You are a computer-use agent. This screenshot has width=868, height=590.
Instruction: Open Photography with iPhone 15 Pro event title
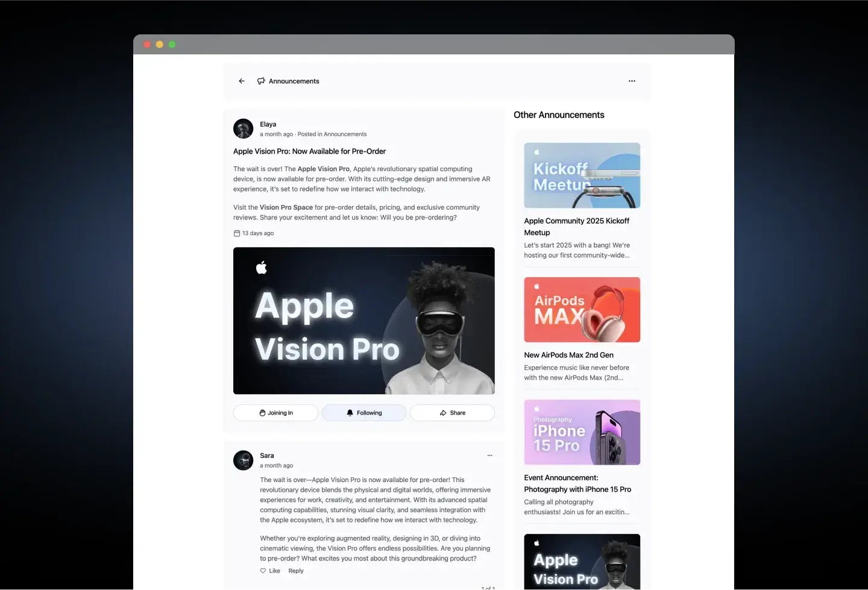577,483
